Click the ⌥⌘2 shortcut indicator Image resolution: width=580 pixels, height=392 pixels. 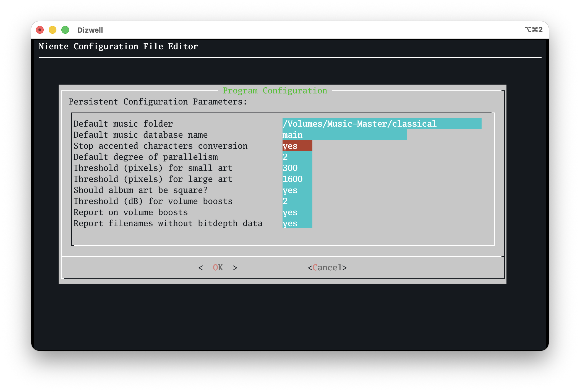[x=533, y=30]
